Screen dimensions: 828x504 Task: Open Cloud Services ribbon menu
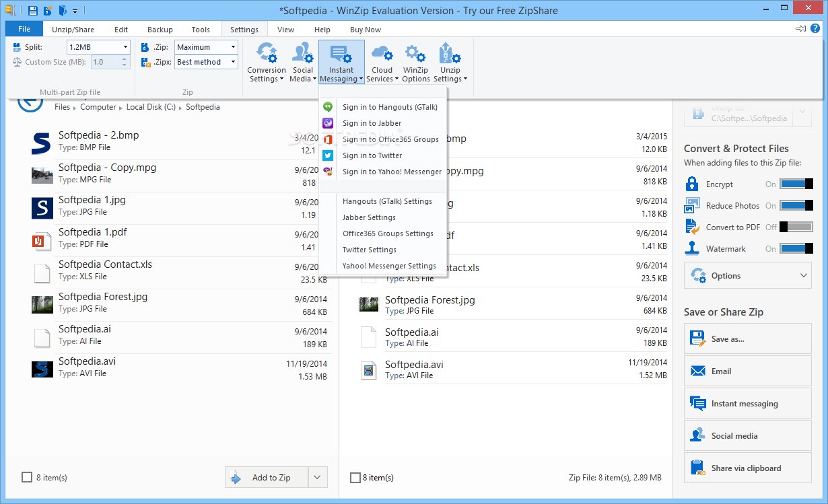click(x=382, y=62)
